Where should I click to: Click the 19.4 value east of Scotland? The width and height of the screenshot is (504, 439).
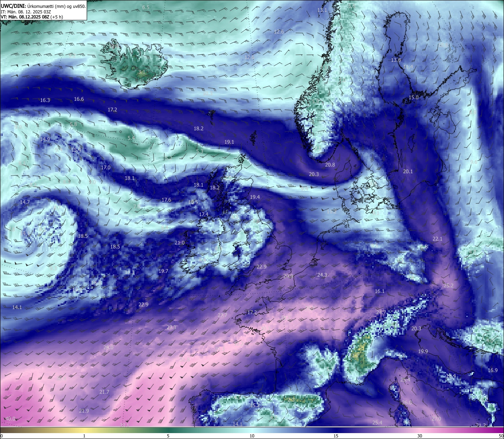point(255,197)
